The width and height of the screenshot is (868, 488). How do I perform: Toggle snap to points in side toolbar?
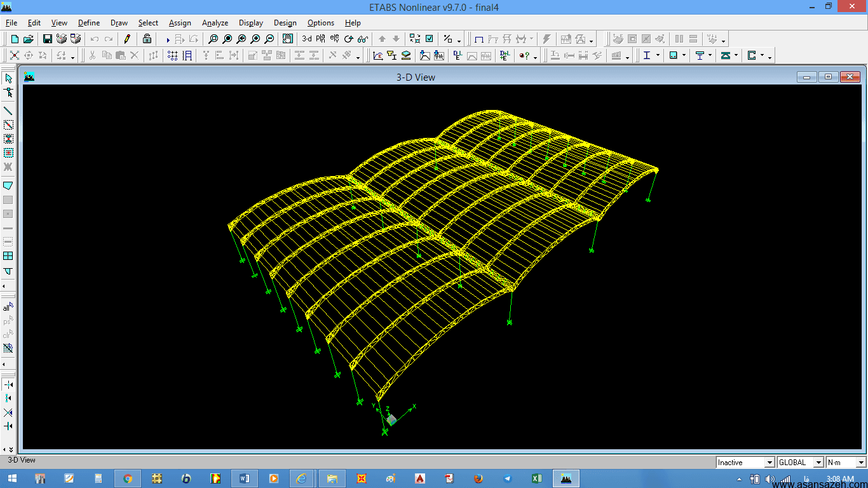pos(8,384)
